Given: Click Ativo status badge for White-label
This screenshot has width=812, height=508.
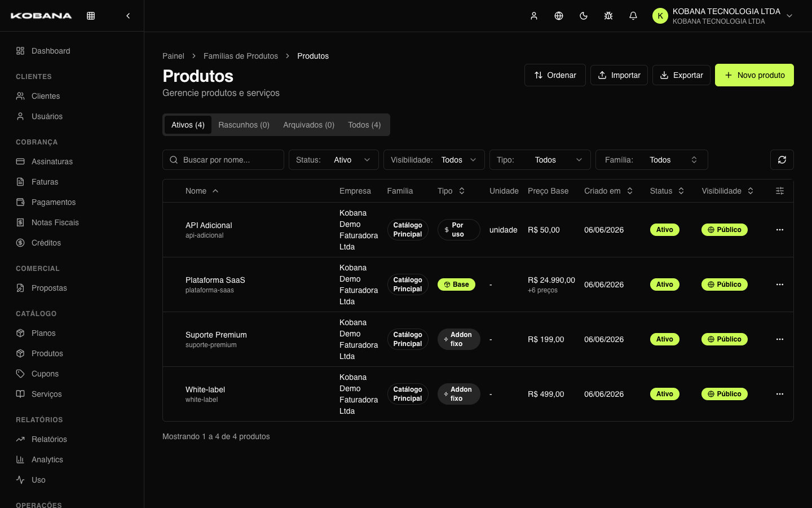Looking at the screenshot, I should [664, 394].
